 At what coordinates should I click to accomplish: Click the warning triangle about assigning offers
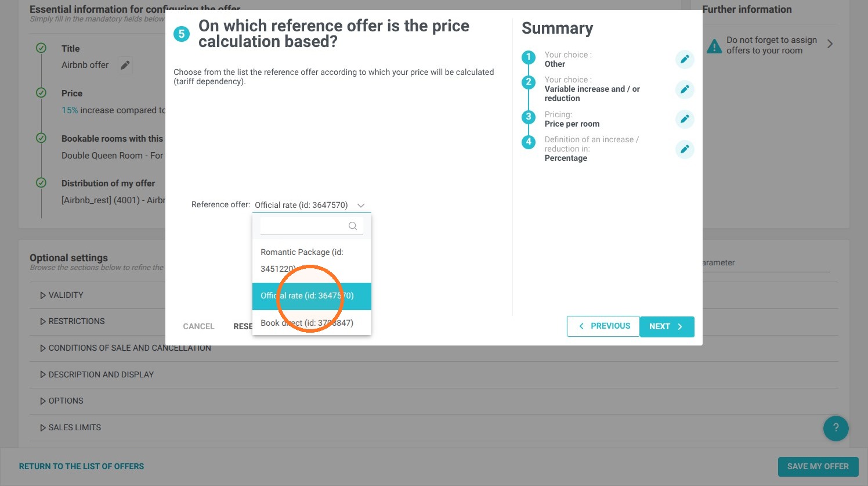[714, 45]
